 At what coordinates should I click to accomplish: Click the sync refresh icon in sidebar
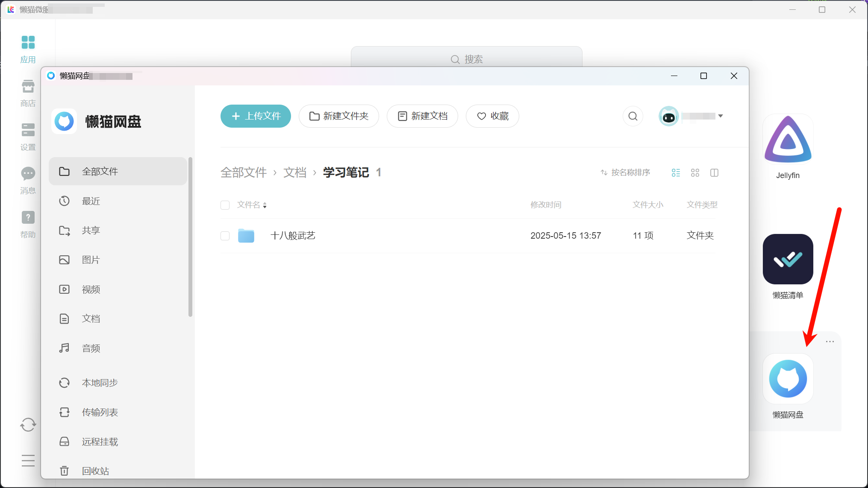[28, 424]
